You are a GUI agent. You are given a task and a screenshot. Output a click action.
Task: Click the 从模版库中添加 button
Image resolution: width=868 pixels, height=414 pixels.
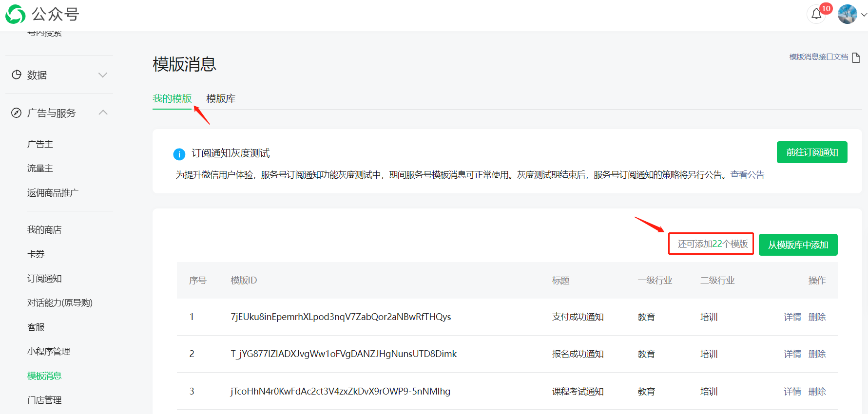tap(798, 245)
